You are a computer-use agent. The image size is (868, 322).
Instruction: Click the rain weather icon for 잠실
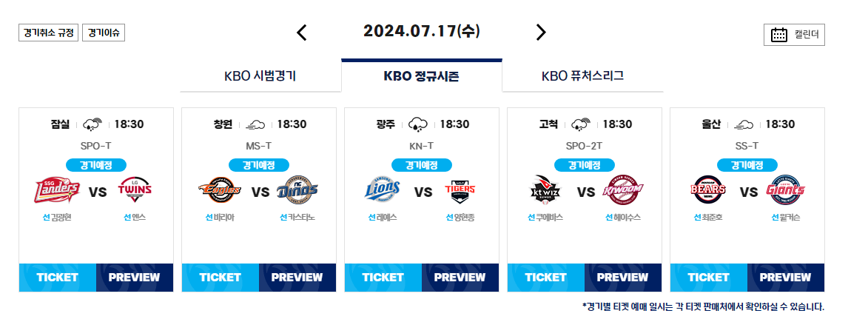tap(92, 124)
